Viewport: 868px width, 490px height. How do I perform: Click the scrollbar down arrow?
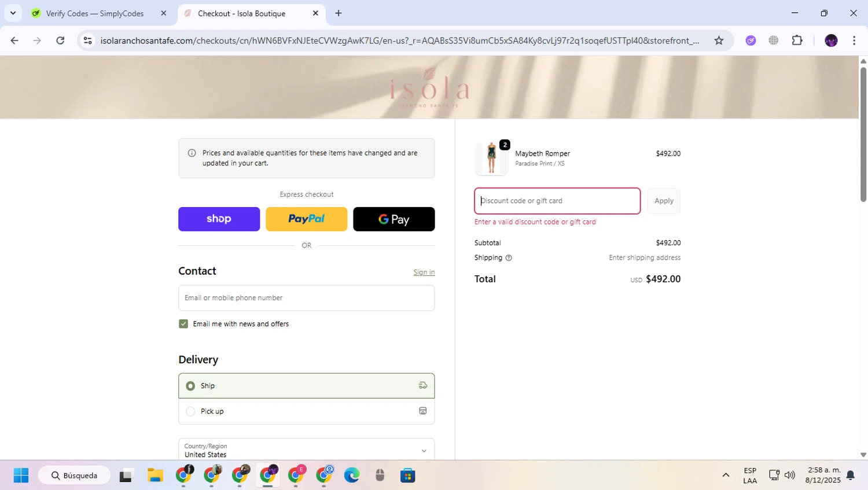[863, 455]
